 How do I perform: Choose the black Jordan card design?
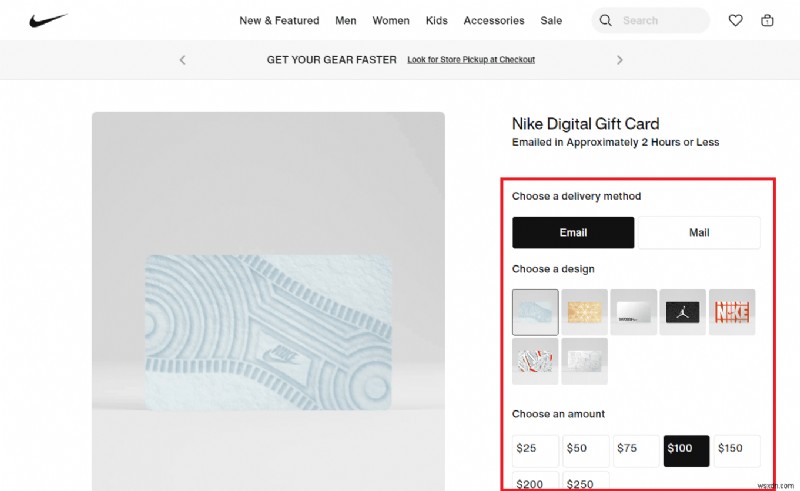[x=683, y=312]
